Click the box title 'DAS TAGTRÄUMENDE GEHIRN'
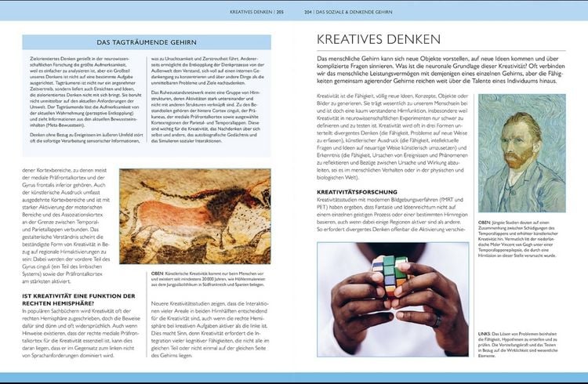 point(147,42)
